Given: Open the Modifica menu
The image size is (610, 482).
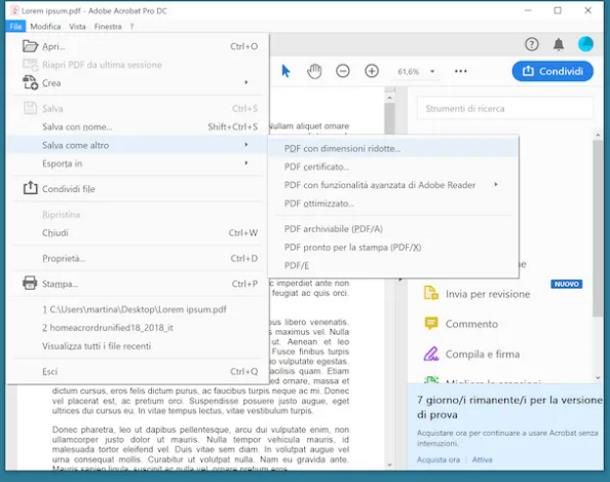Looking at the screenshot, I should point(46,26).
